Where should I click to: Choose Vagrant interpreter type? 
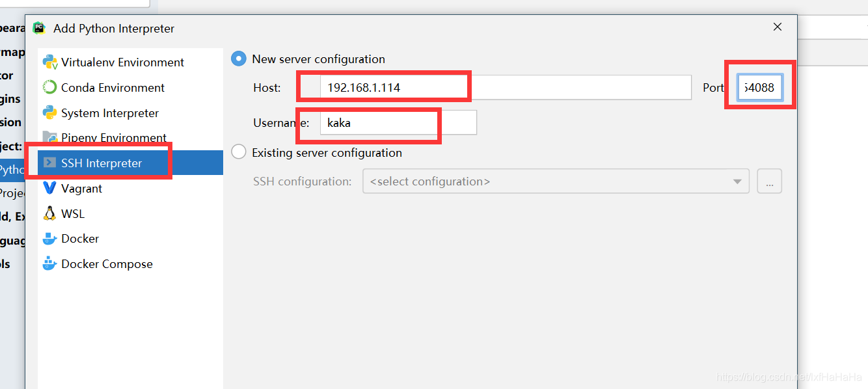tap(130, 188)
